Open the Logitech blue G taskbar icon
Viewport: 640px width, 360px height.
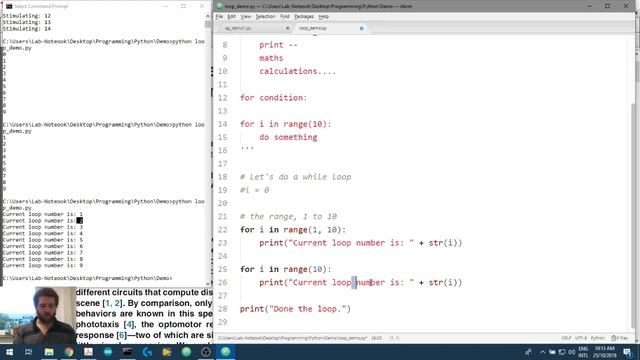point(147,352)
